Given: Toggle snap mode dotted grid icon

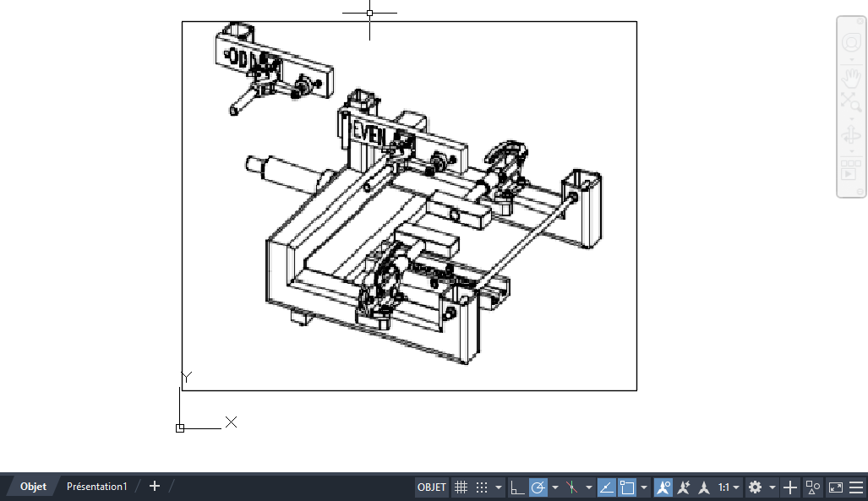Looking at the screenshot, I should [x=482, y=487].
